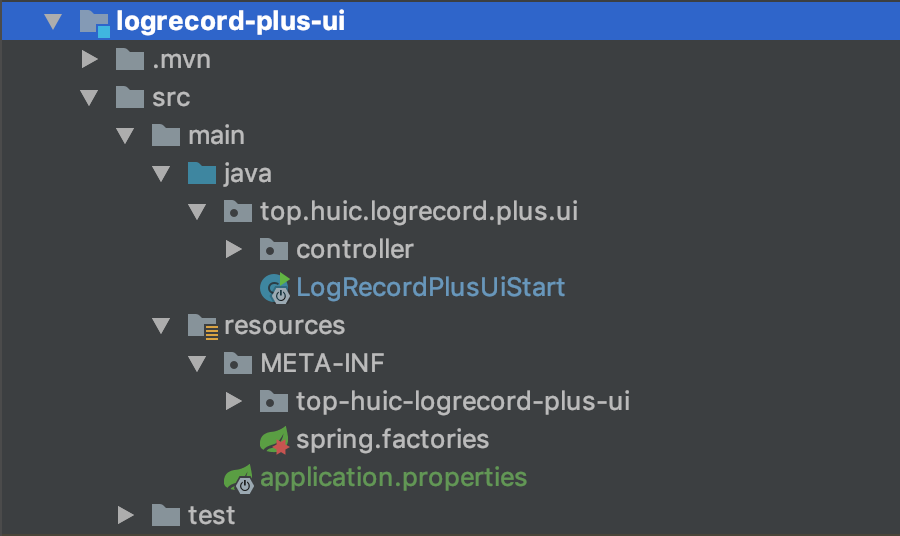The height and width of the screenshot is (536, 900).
Task: Expand the .mvn folder arrow
Action: coord(90,59)
